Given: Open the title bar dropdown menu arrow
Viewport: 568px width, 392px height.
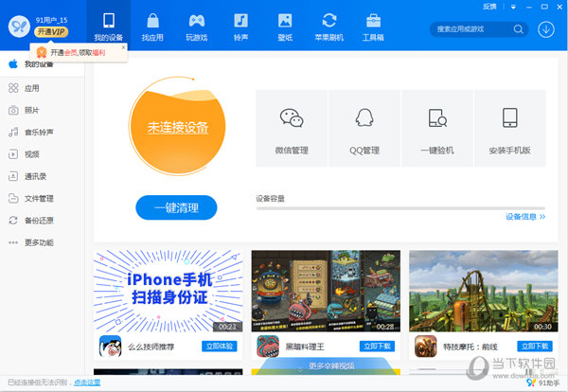Looking at the screenshot, I should [x=513, y=7].
